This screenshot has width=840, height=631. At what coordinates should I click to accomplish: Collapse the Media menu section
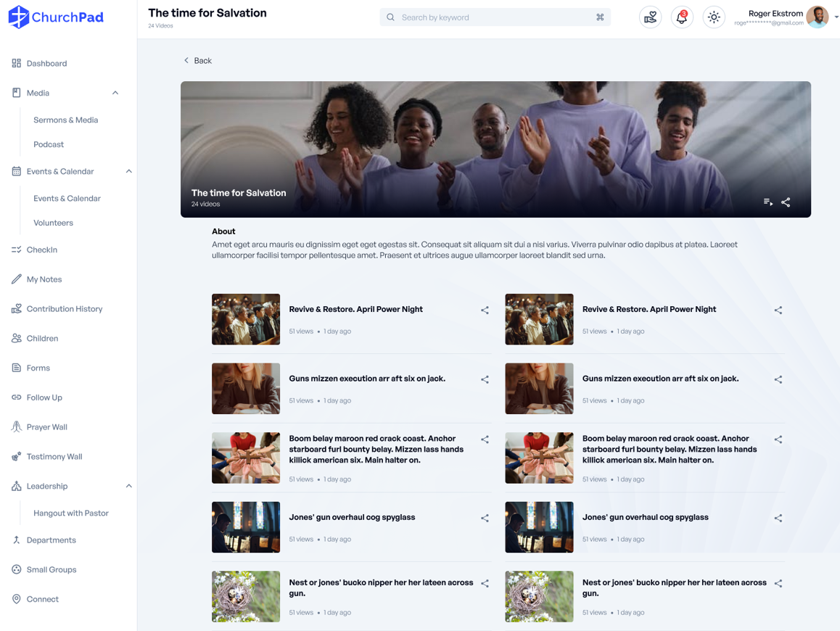point(115,93)
